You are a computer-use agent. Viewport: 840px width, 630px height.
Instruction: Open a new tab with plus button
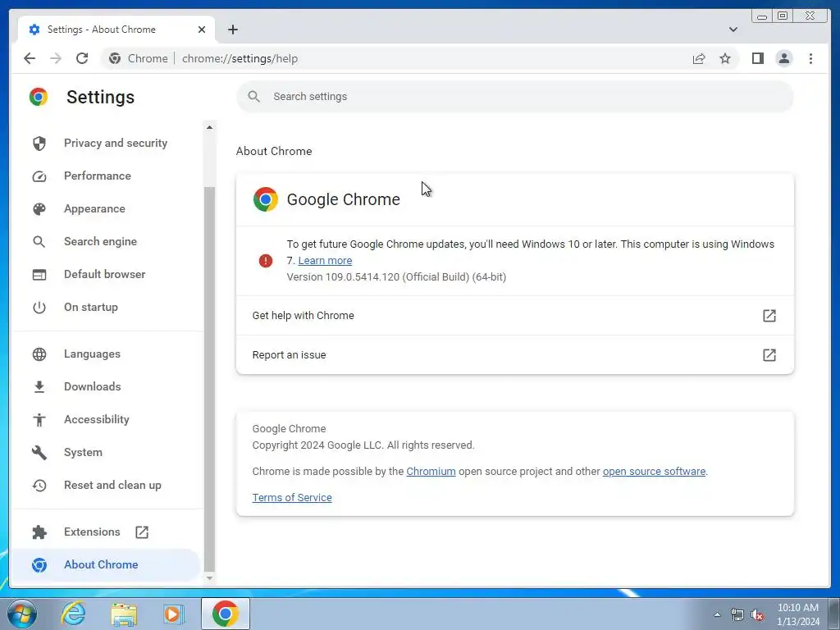click(x=232, y=30)
